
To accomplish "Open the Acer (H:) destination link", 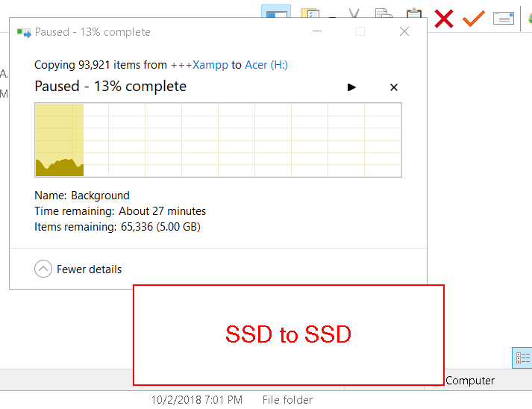I will [266, 64].
